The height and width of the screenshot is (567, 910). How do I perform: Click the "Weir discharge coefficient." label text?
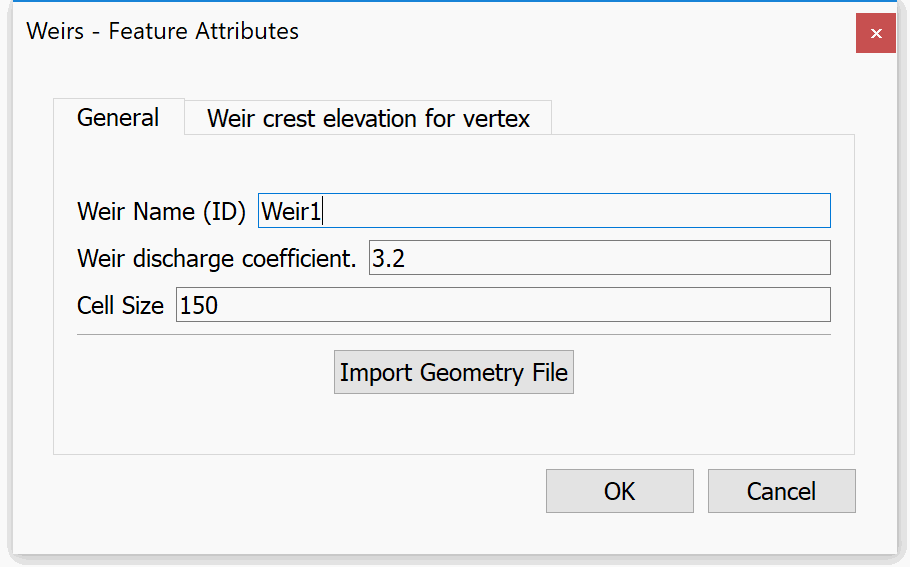[216, 258]
